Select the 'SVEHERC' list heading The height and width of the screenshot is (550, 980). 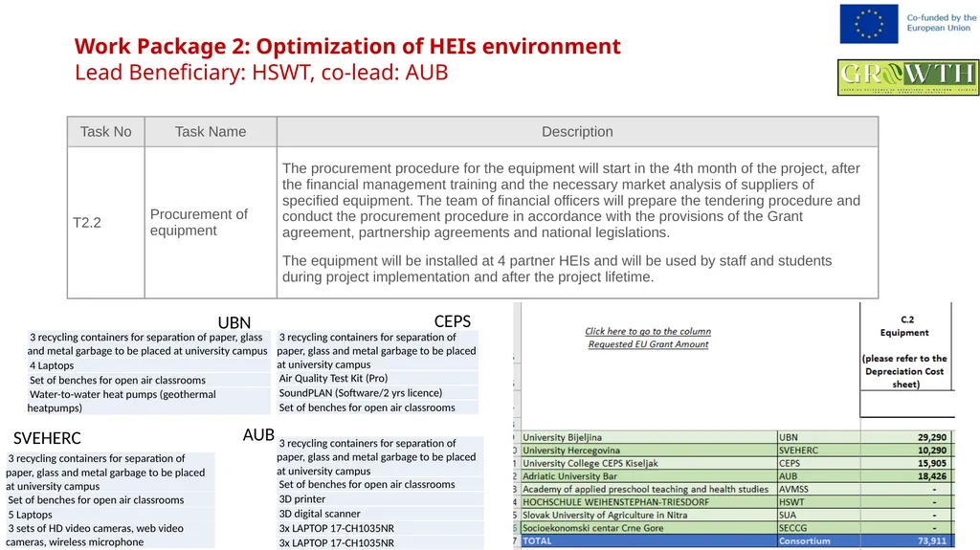[x=47, y=438]
